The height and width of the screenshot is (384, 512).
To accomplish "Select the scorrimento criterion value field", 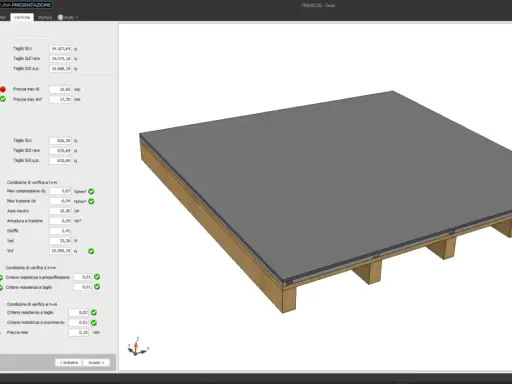I will (x=79, y=323).
